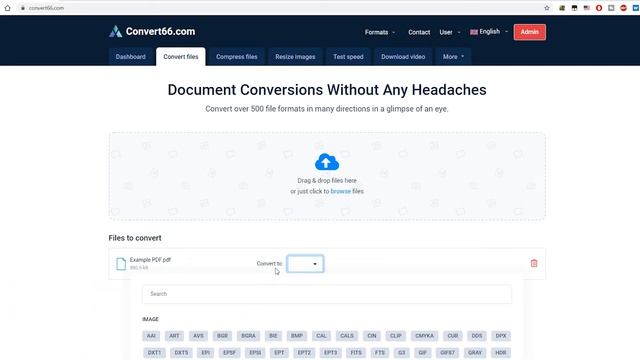
Task: Select the FTS format tag
Action: pyautogui.click(x=380, y=352)
